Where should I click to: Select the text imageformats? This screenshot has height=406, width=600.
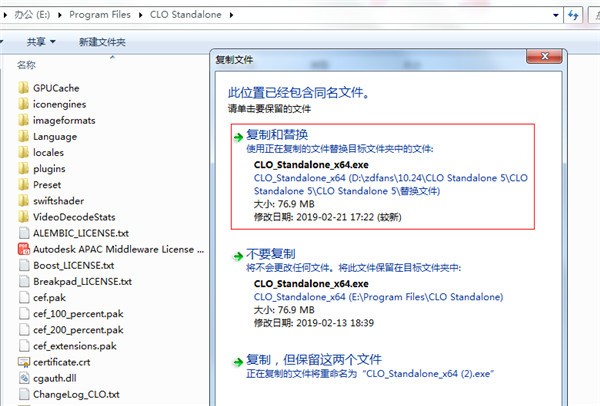pyautogui.click(x=64, y=120)
